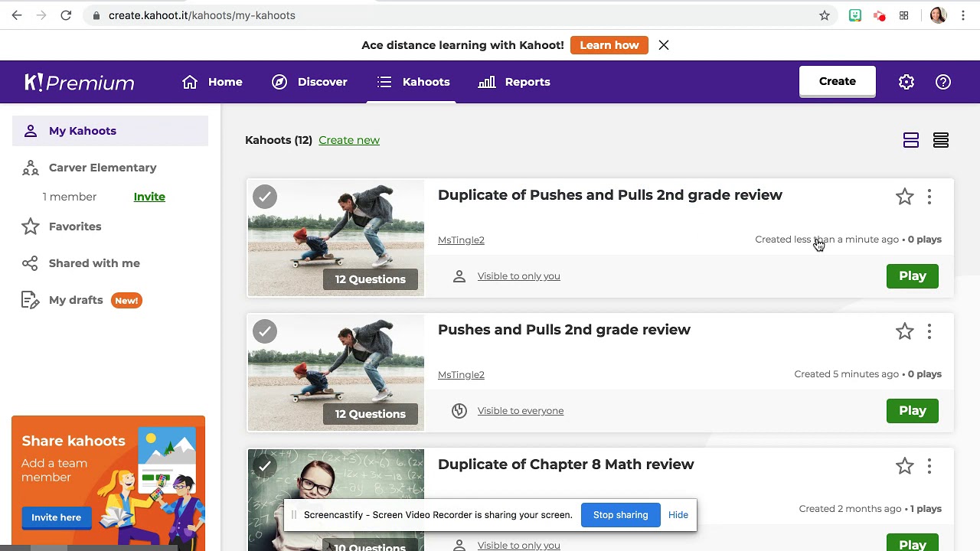Go back using the browser back arrow

[17, 15]
